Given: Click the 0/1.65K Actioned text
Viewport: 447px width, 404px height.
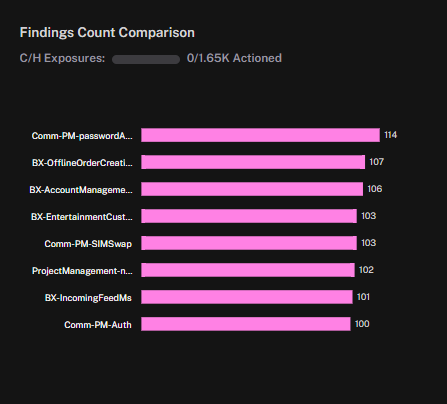Looking at the screenshot, I should [234, 58].
